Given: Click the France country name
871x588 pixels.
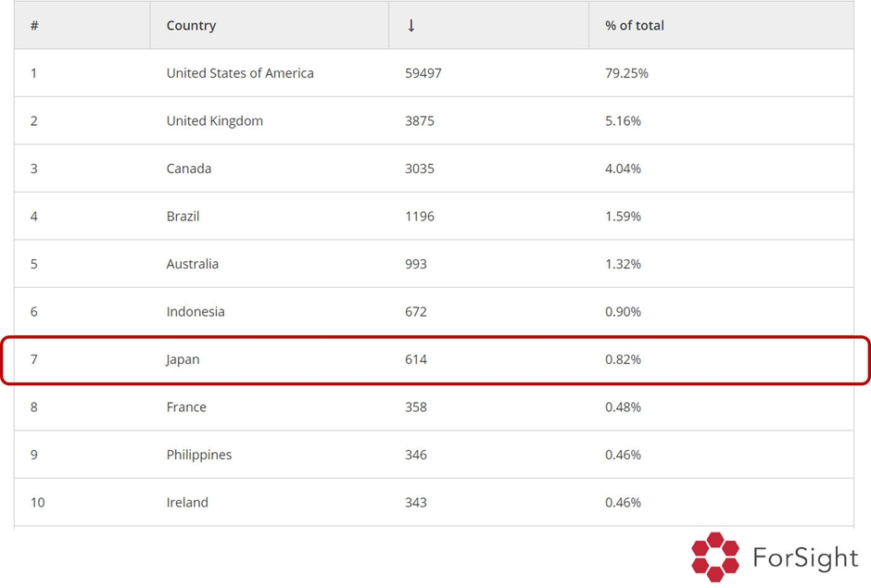Looking at the screenshot, I should pos(186,407).
